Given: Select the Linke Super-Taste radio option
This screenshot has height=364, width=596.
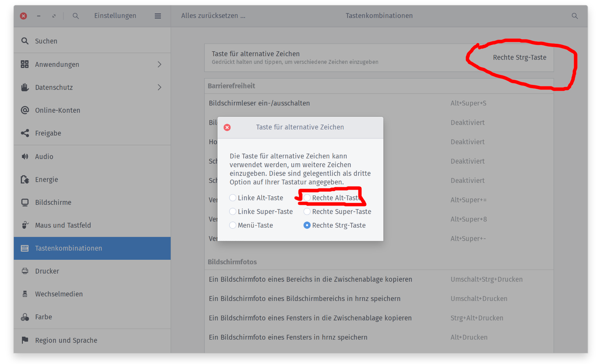Looking at the screenshot, I should coord(233,212).
